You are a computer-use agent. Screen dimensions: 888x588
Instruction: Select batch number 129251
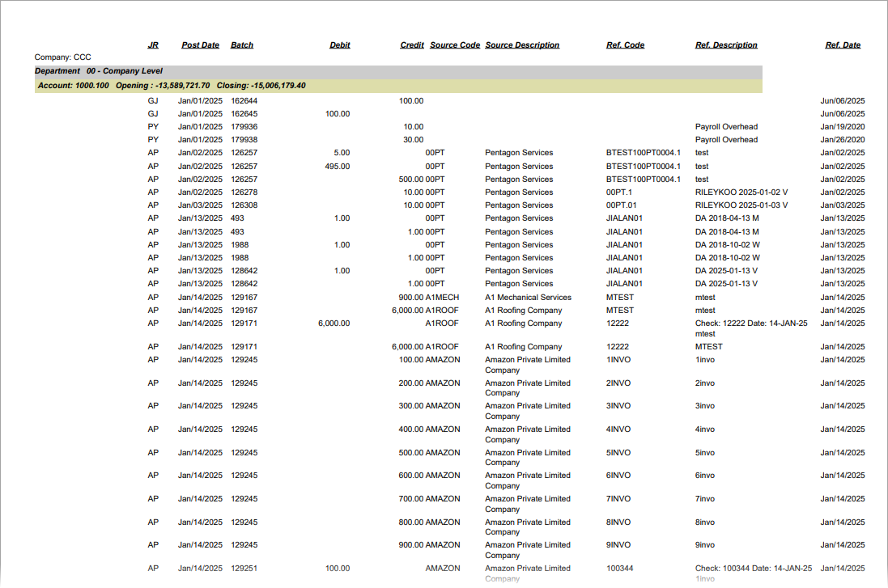244,569
